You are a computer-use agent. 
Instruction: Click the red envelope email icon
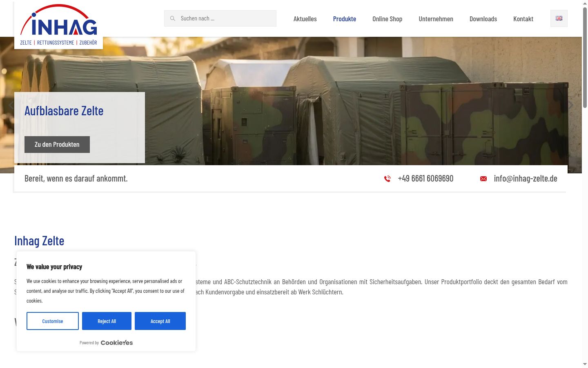pyautogui.click(x=483, y=179)
